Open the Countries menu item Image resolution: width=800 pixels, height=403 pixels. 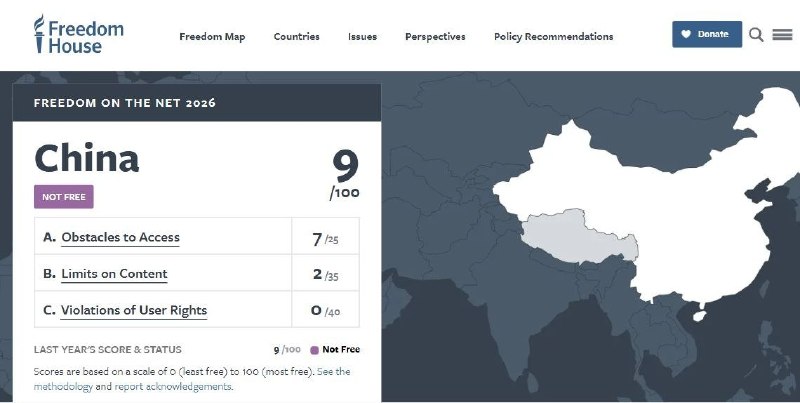[x=296, y=37]
